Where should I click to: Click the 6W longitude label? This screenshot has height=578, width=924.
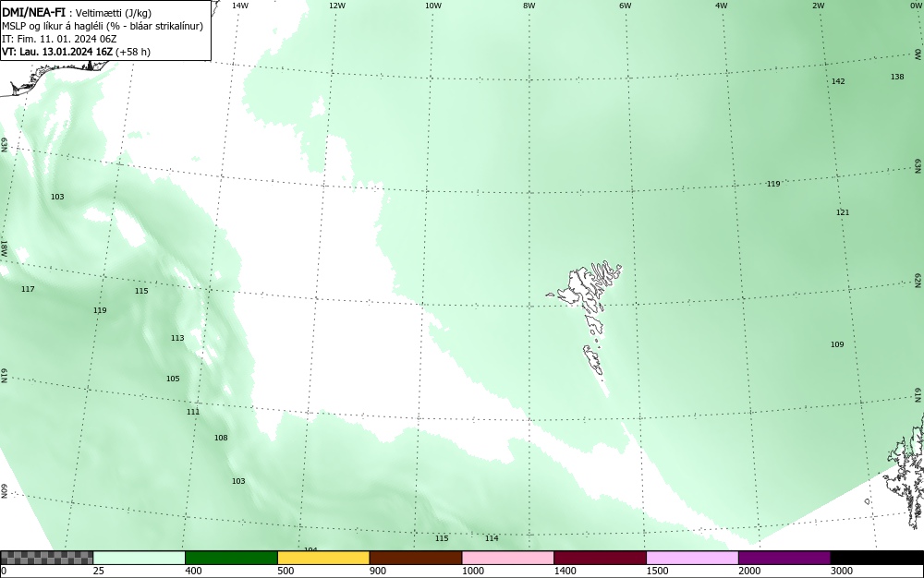(x=626, y=6)
